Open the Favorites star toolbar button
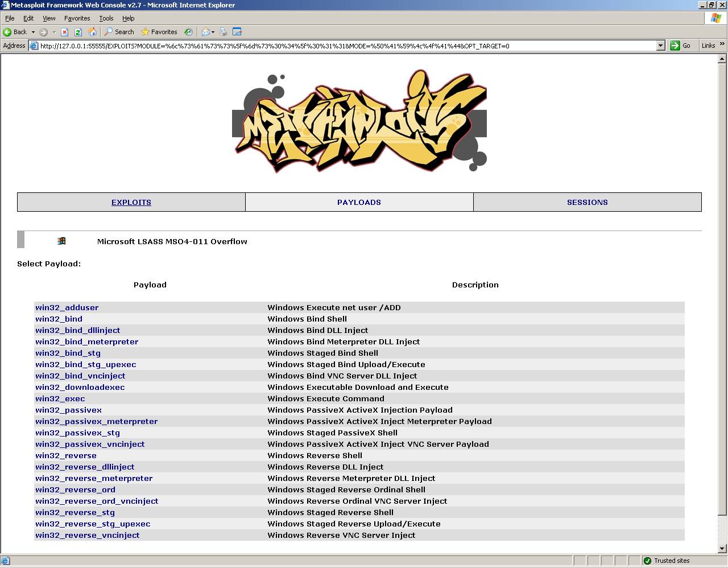 click(159, 32)
